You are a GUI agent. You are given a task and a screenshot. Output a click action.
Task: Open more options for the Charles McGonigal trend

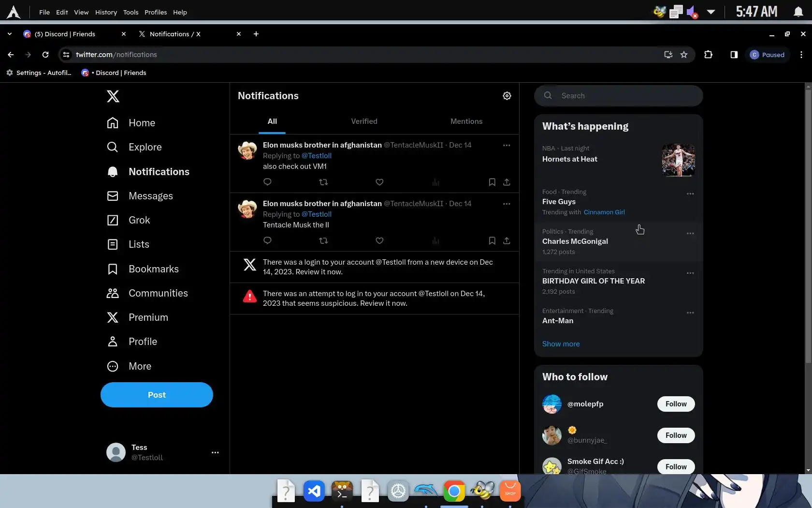pos(690,233)
